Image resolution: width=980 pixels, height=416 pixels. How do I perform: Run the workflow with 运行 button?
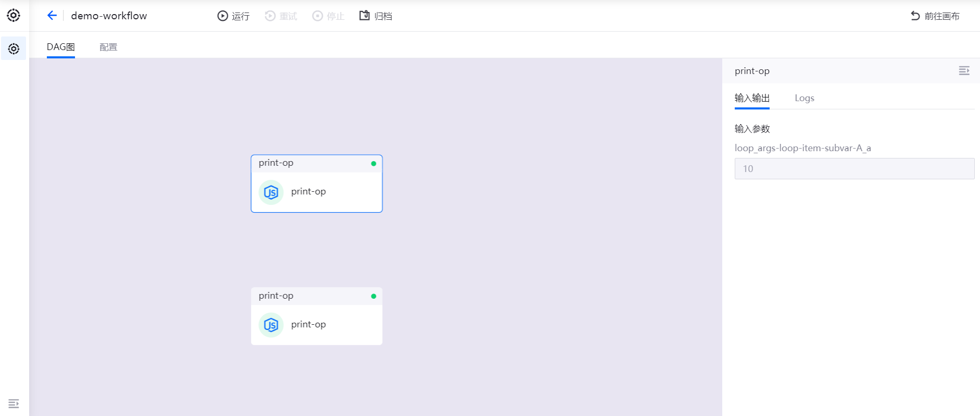(233, 16)
